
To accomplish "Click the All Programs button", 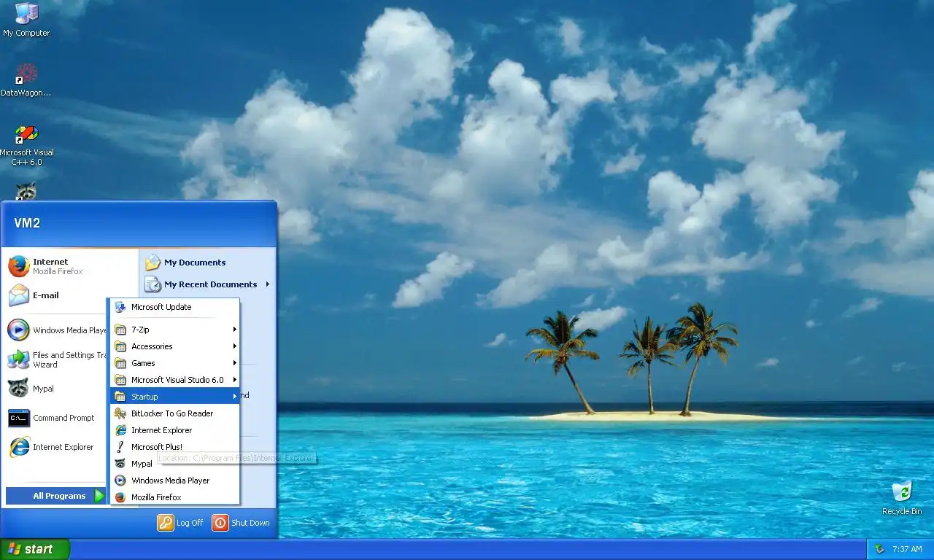I will tap(57, 496).
